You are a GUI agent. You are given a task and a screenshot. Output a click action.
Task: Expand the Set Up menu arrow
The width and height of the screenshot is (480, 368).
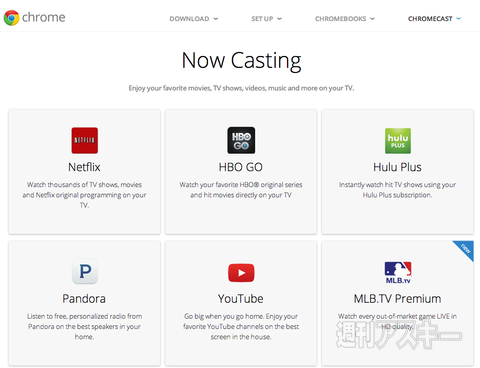tap(279, 19)
